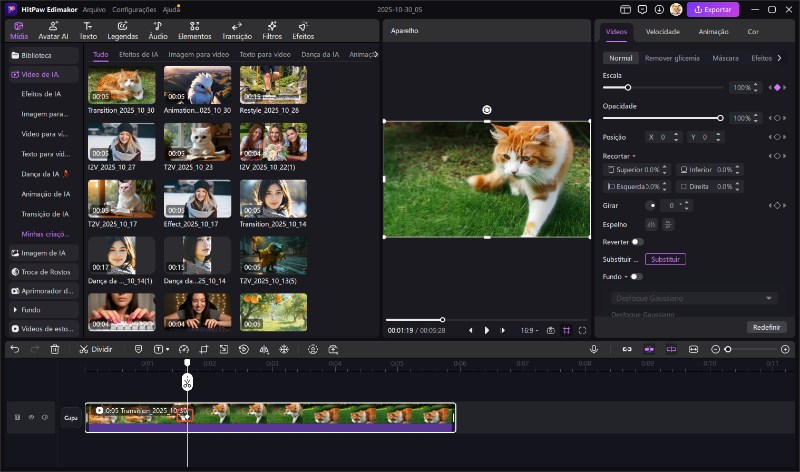Click the Exportar button
This screenshot has height=472, width=800.
(x=713, y=9)
